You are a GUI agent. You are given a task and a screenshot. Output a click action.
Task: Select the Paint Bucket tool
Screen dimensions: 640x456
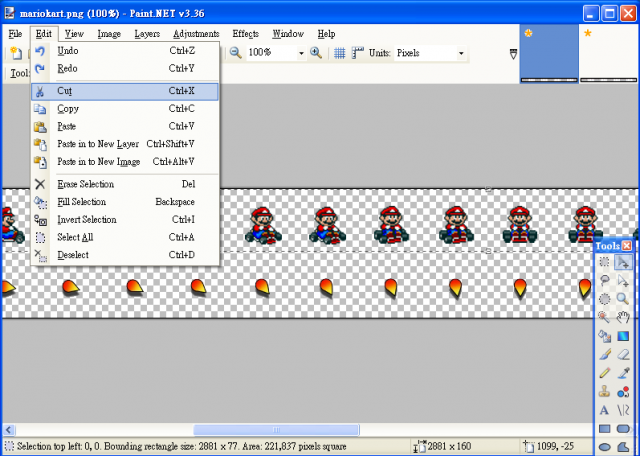604,336
